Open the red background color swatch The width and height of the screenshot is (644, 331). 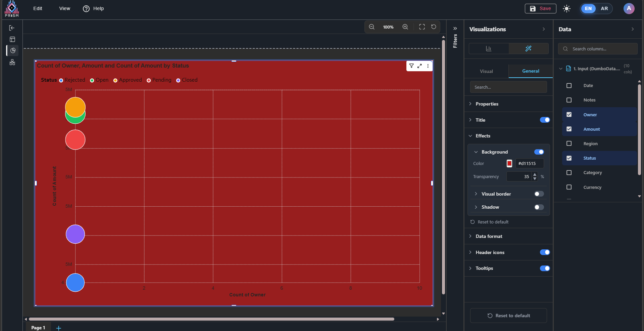pos(509,164)
